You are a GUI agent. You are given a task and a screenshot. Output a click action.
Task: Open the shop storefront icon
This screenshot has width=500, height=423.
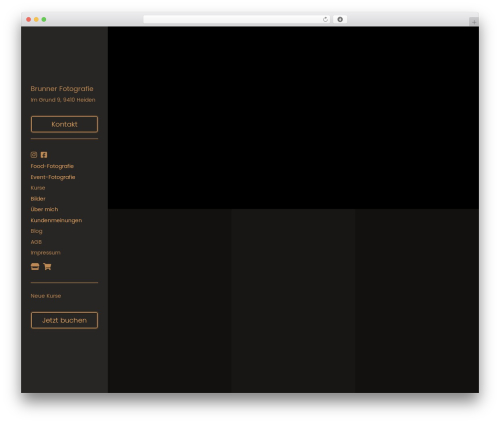(35, 267)
